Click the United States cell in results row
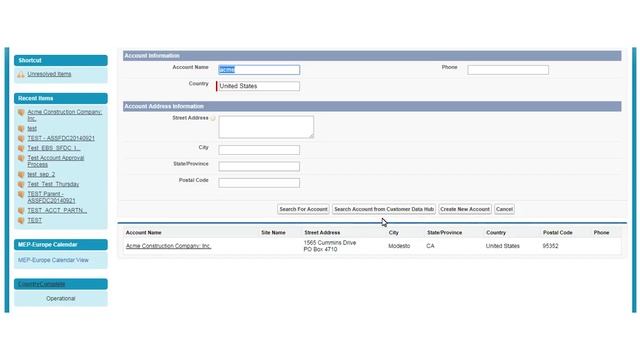 click(x=502, y=246)
